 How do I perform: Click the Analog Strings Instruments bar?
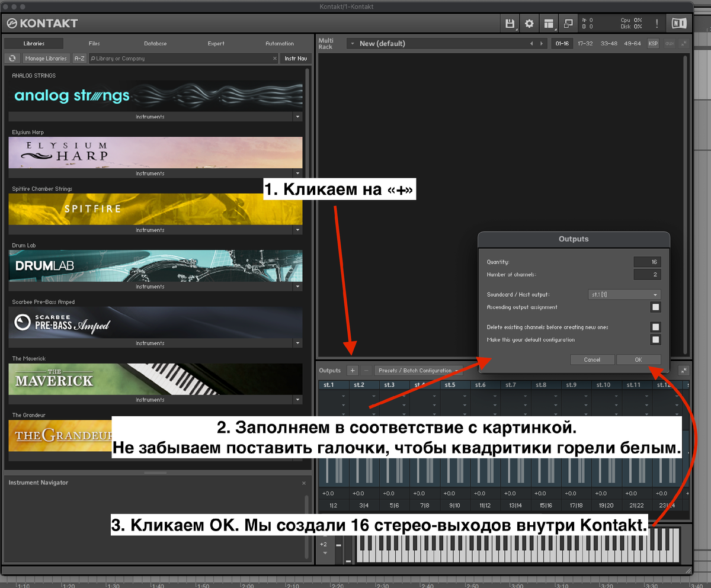[150, 117]
